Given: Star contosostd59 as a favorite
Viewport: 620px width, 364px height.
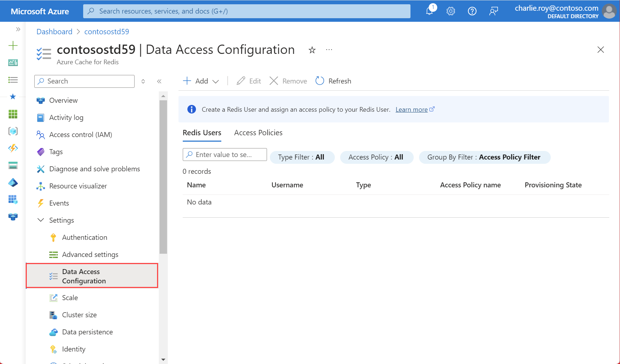Looking at the screenshot, I should tap(312, 50).
